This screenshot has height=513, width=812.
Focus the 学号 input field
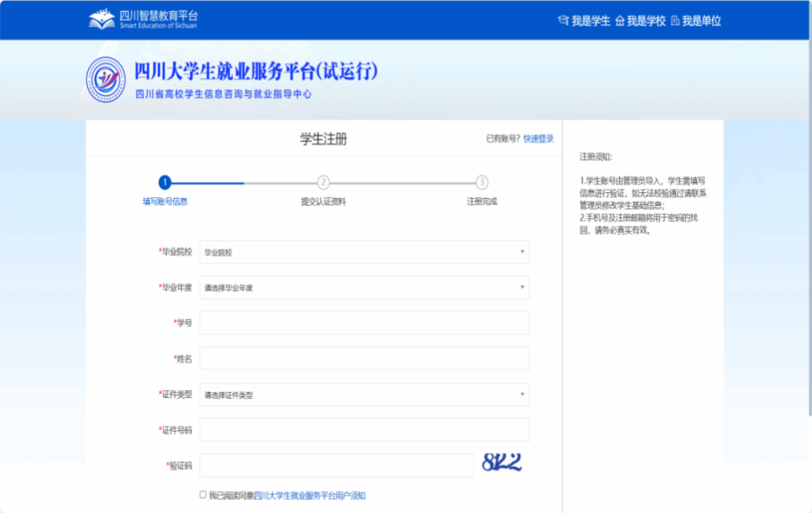point(365,323)
